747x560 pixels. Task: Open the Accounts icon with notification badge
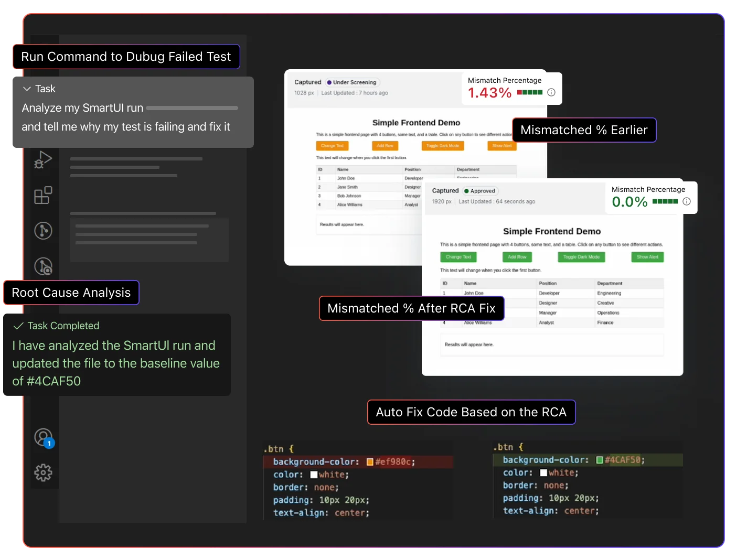click(43, 437)
